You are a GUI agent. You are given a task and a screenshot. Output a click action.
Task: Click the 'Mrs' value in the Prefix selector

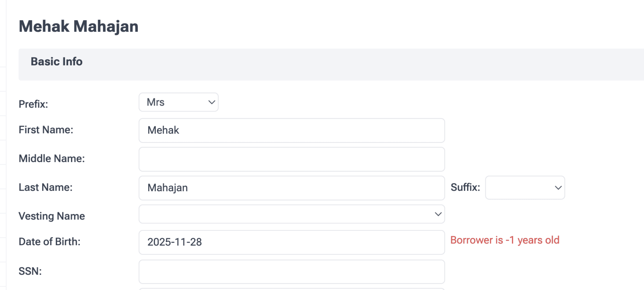click(156, 102)
